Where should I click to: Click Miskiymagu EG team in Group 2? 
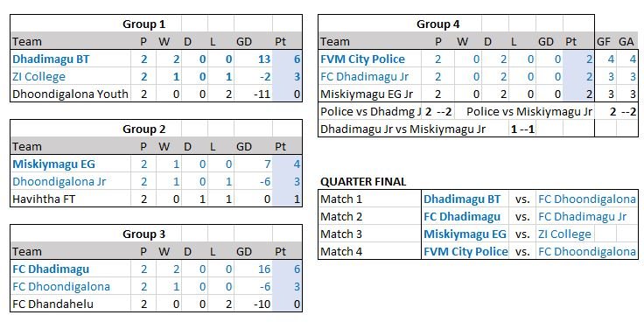pyautogui.click(x=53, y=164)
